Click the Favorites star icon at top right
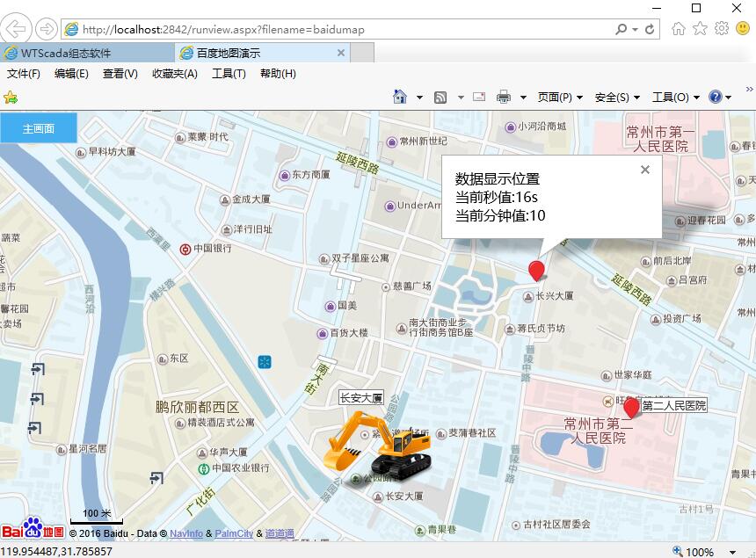Screen dimensions: 756x558 coord(700,29)
